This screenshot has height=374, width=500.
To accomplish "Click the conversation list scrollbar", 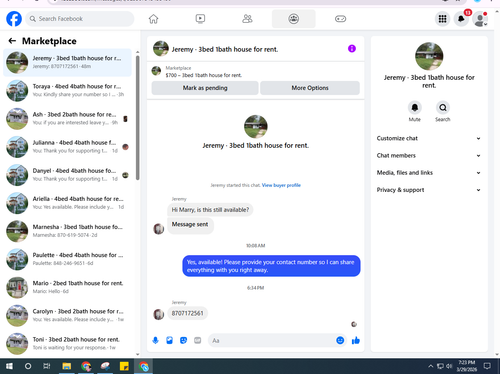I will click(x=138, y=118).
